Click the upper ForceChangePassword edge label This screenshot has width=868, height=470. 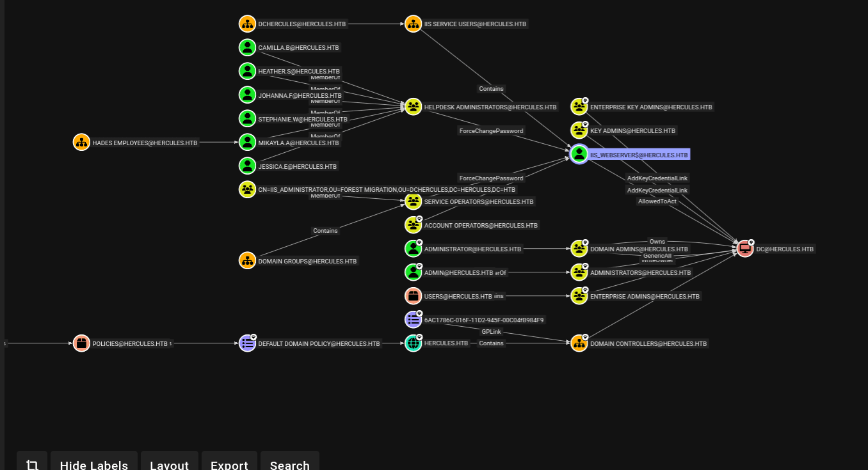click(x=491, y=130)
